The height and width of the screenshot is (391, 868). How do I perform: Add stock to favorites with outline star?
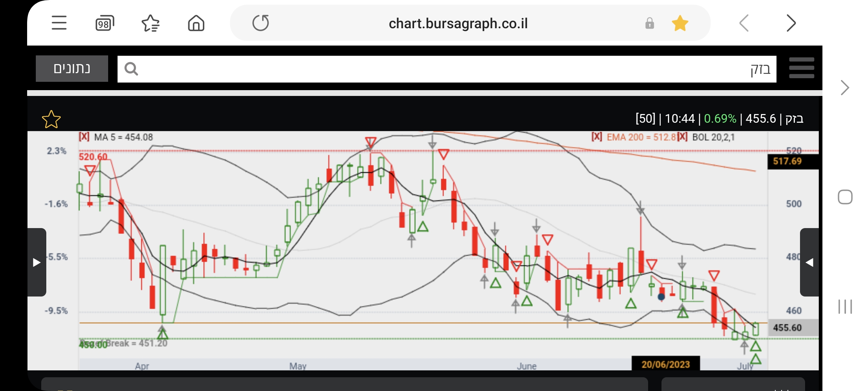51,119
